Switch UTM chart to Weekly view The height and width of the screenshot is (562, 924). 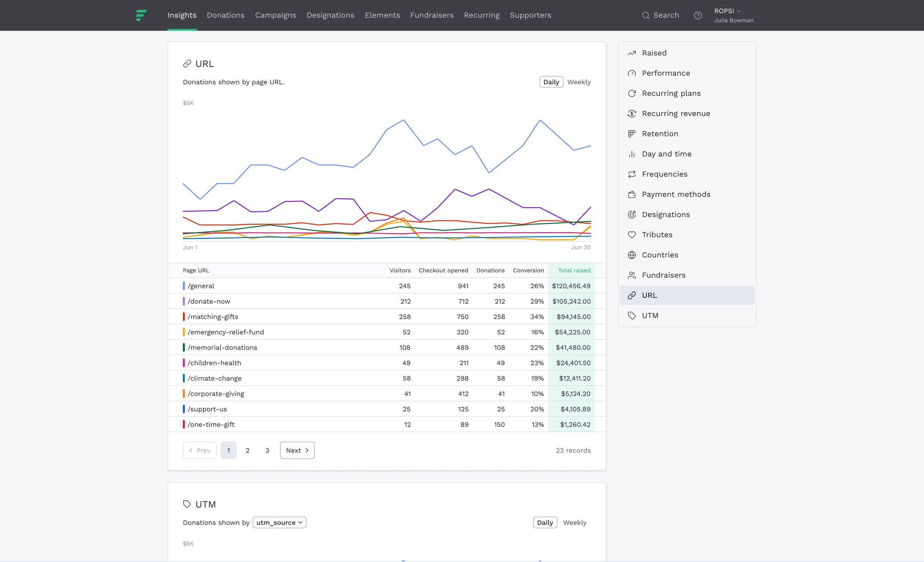pos(574,523)
